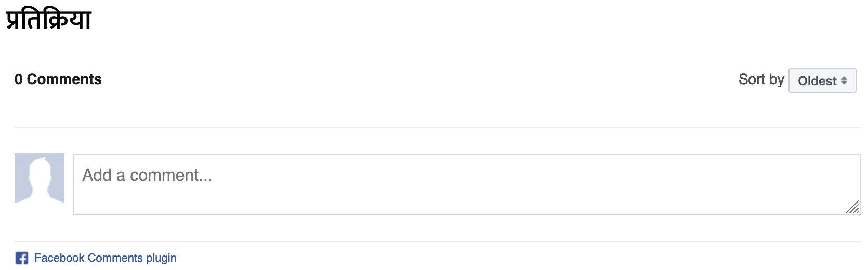Open the Sort by Oldest dropdown

pos(822,80)
